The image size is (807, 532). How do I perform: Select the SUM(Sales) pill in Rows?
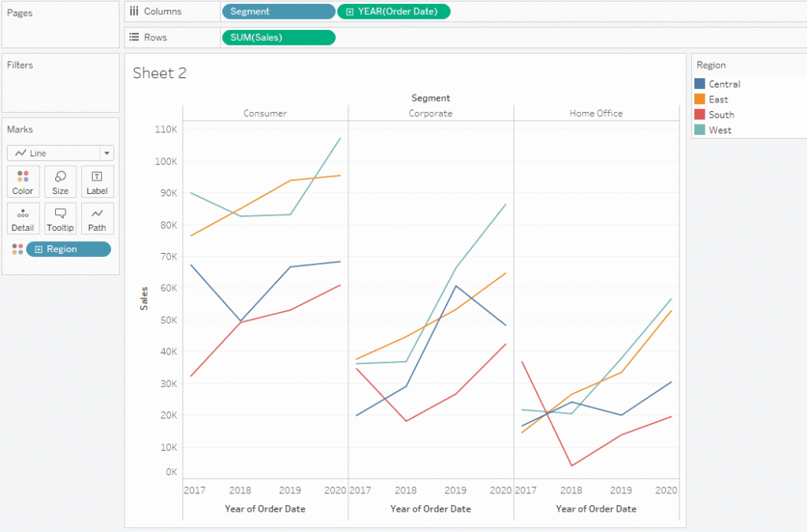tap(278, 38)
